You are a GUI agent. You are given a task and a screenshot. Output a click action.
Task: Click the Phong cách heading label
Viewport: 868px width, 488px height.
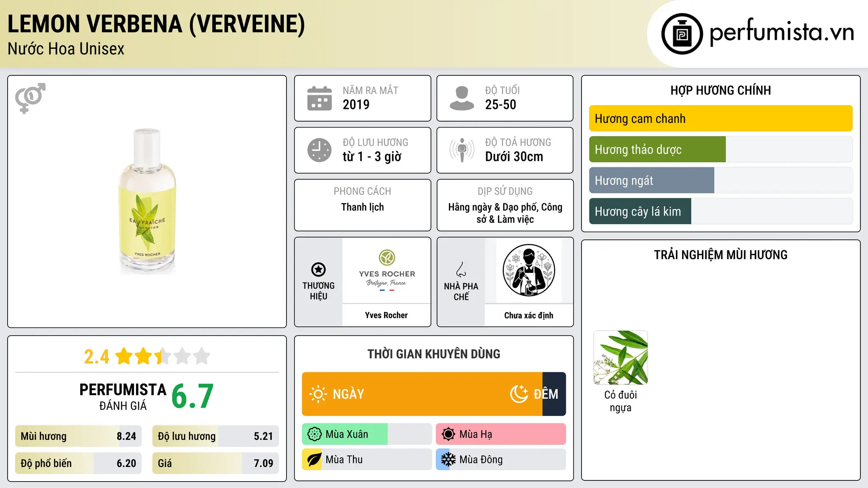click(x=362, y=191)
